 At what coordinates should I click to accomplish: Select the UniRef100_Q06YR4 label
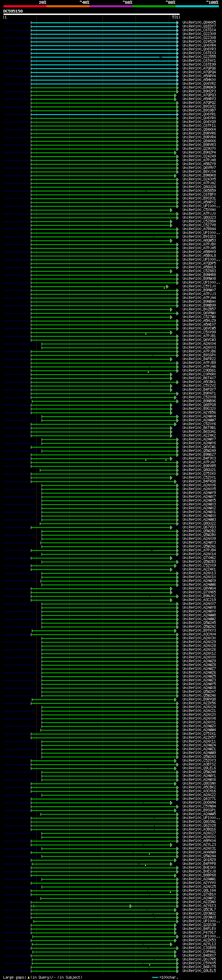pos(199,45)
